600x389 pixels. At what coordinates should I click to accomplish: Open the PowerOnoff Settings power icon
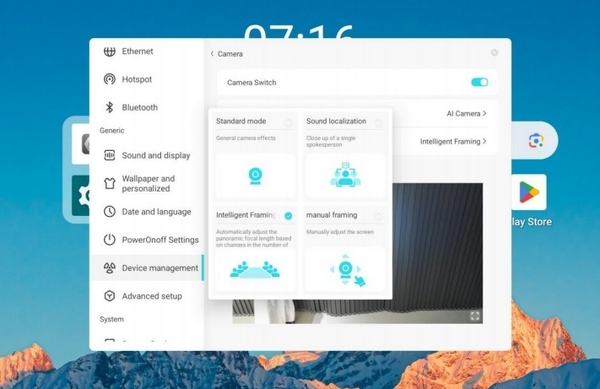click(109, 240)
